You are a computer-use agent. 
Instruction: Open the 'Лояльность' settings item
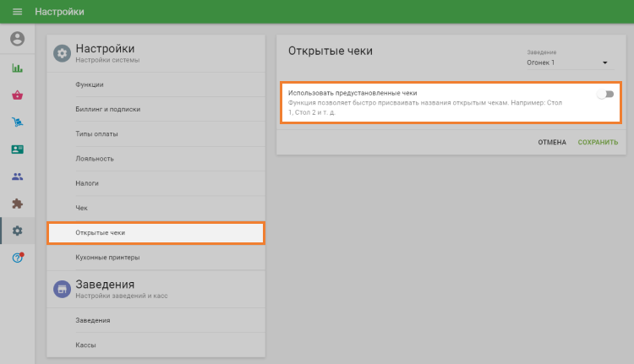tap(95, 158)
